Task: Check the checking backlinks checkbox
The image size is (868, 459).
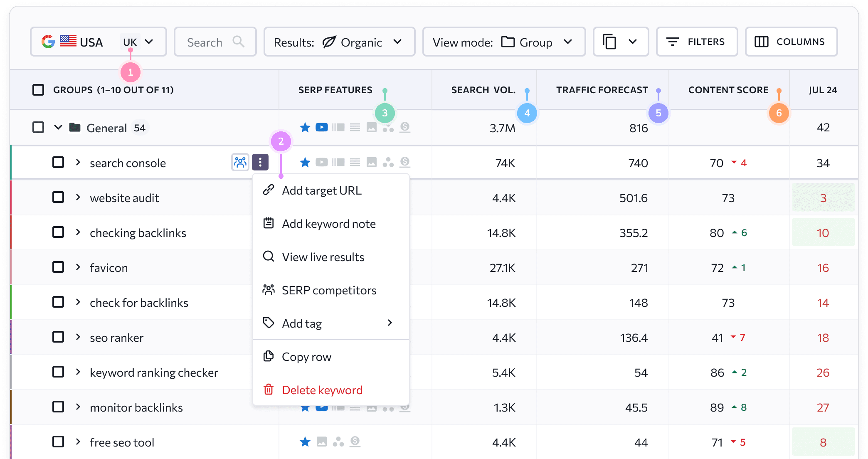Action: 58,232
